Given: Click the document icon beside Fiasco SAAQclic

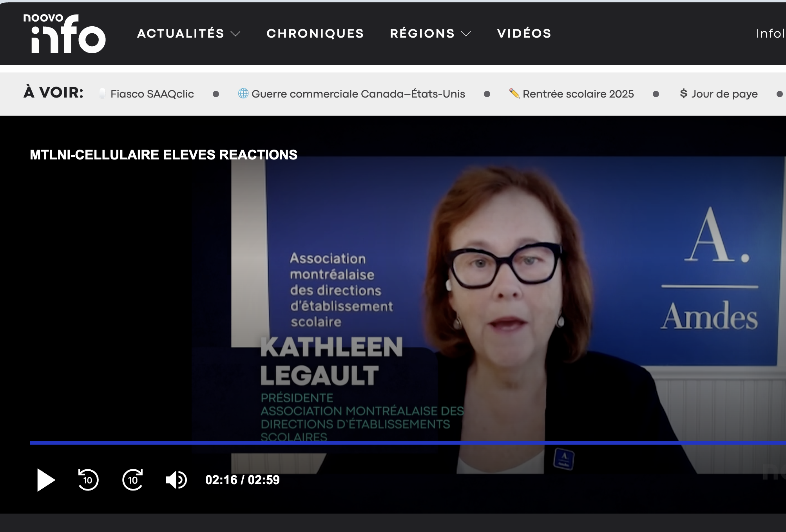Looking at the screenshot, I should click(102, 94).
